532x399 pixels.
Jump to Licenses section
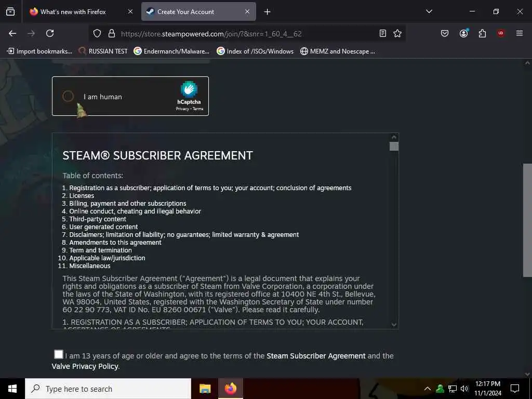coord(82,196)
